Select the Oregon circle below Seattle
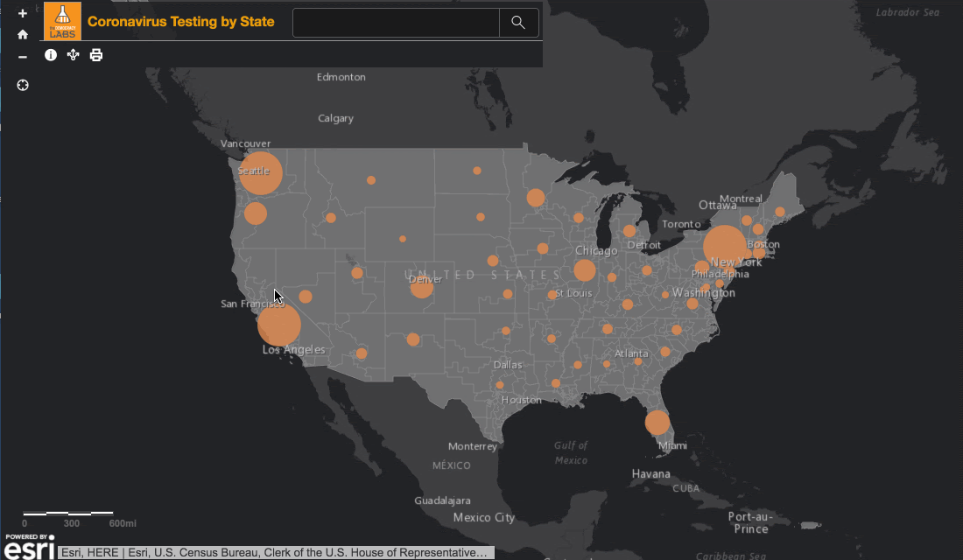The image size is (963, 560). pos(256,213)
